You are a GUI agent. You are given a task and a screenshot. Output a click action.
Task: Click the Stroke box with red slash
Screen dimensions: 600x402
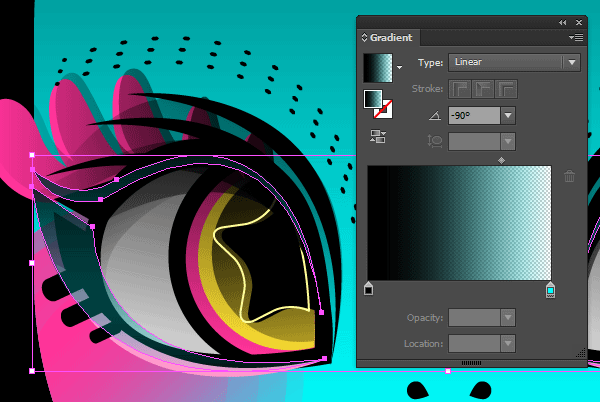coord(383,107)
